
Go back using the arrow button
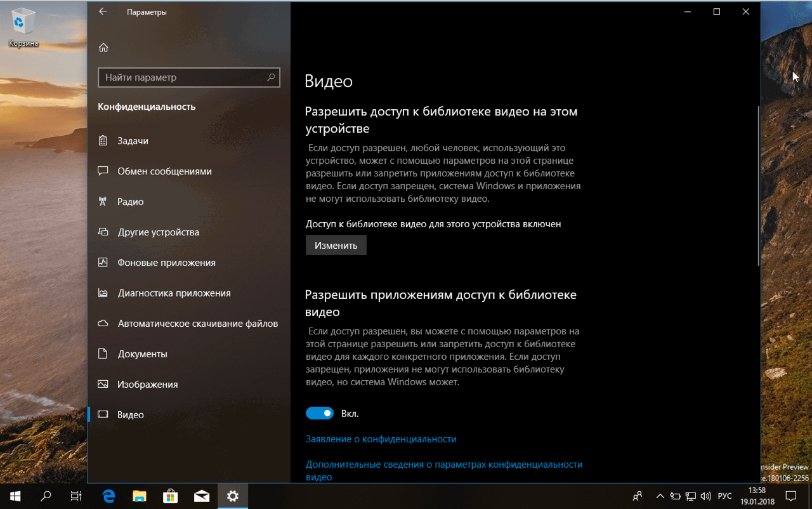point(102,11)
